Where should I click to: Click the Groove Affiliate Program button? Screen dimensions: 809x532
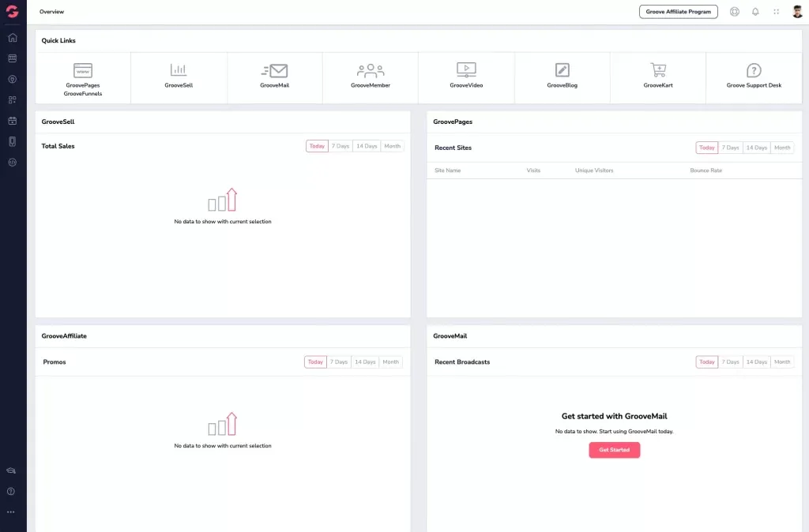678,11
